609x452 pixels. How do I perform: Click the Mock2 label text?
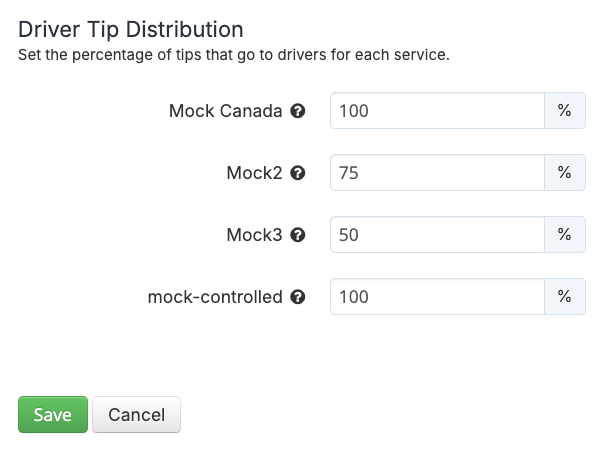pyautogui.click(x=254, y=173)
